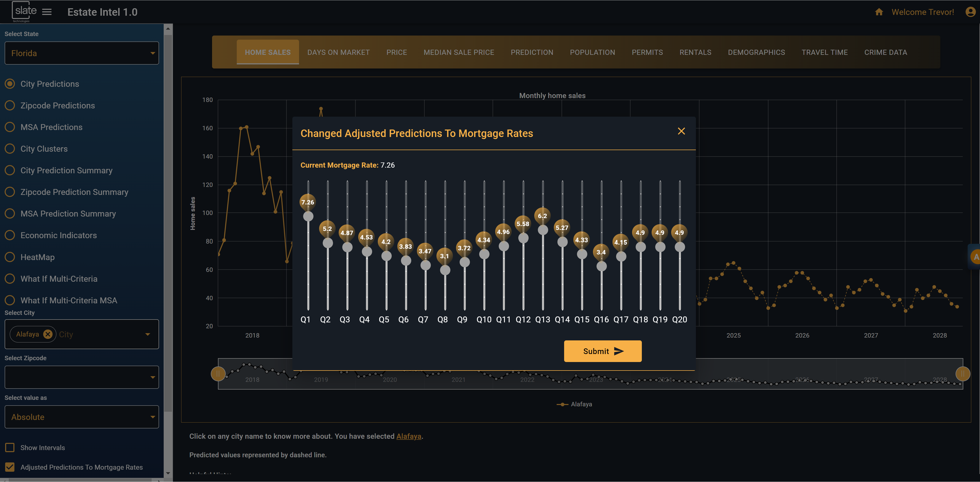The width and height of the screenshot is (980, 482).
Task: Uncheck Adjusted Predictions To Mortgage Rates
Action: [x=10, y=467]
